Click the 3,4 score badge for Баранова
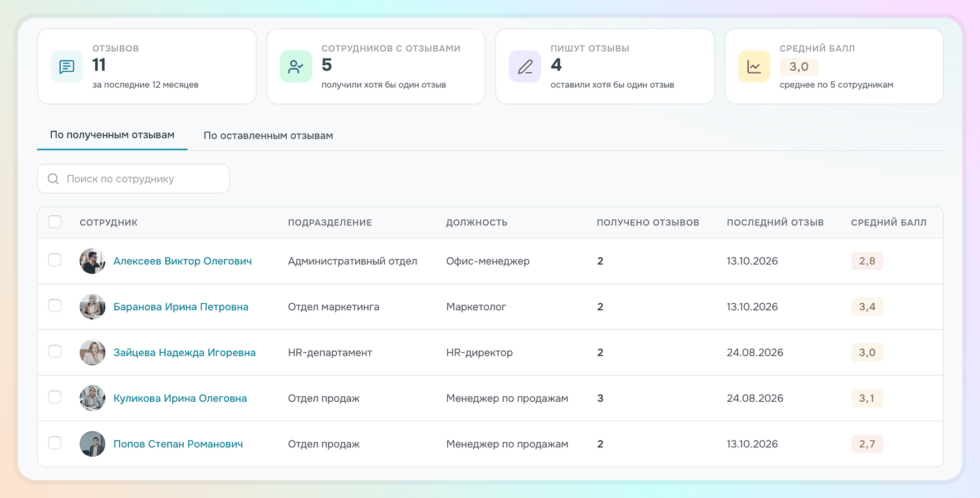 867,307
